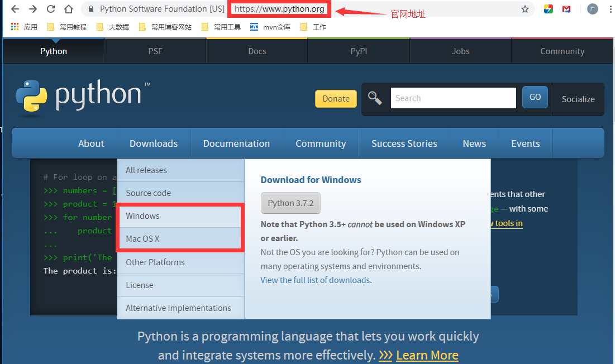This screenshot has width=615, height=364.
Task: Open the Success Stories navigation menu
Action: point(404,143)
